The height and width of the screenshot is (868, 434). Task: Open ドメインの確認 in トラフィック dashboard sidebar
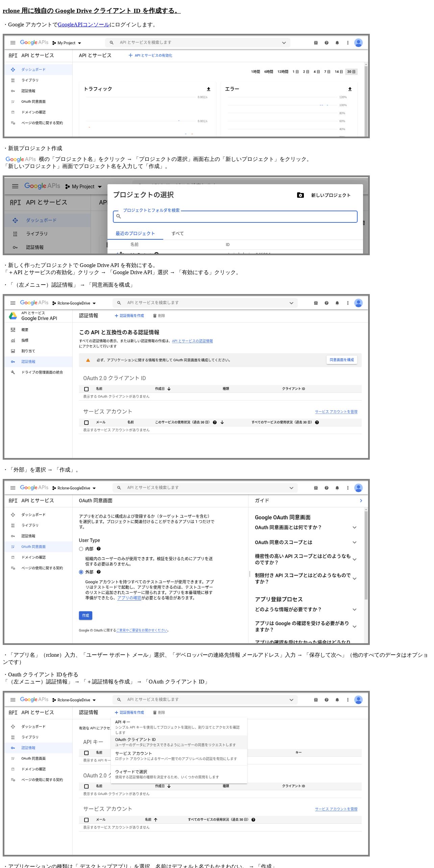coord(33,112)
